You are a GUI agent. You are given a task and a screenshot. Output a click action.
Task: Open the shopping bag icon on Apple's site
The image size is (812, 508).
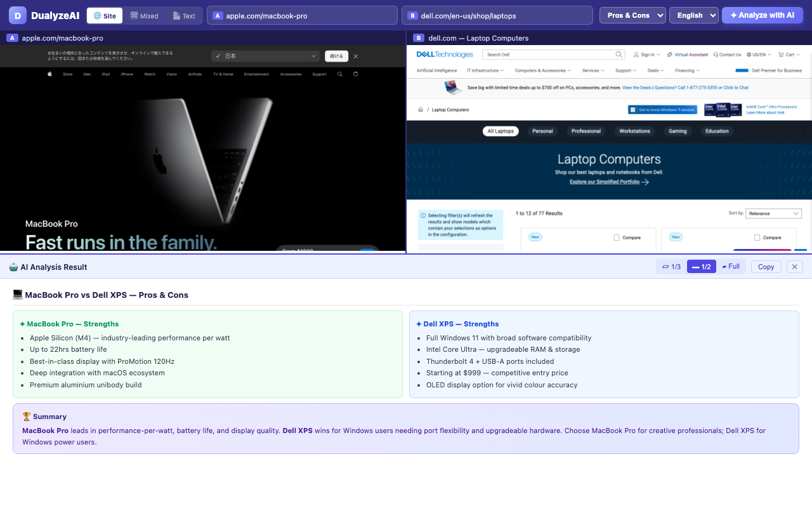pyautogui.click(x=355, y=74)
